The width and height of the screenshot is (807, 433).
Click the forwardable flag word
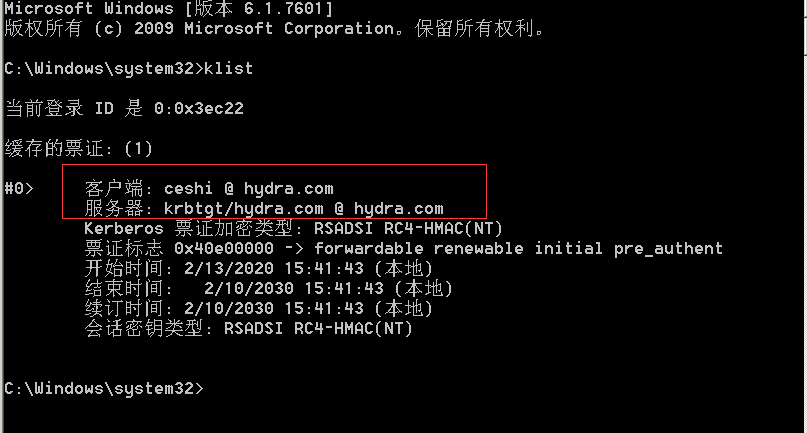369,249
